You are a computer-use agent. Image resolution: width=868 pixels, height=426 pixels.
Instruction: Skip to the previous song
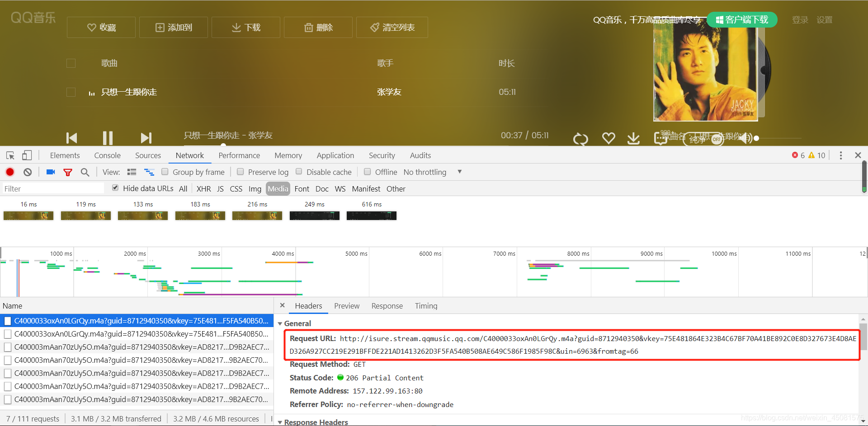71,138
